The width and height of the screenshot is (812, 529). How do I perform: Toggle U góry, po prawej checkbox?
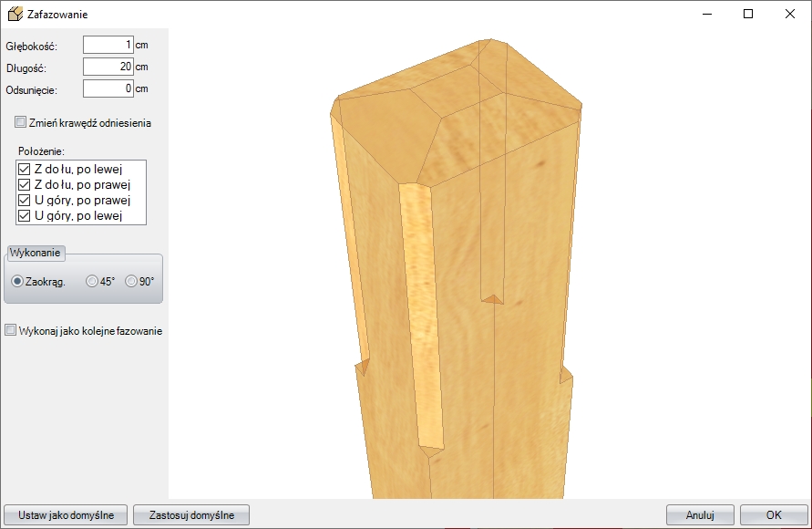pyautogui.click(x=25, y=200)
